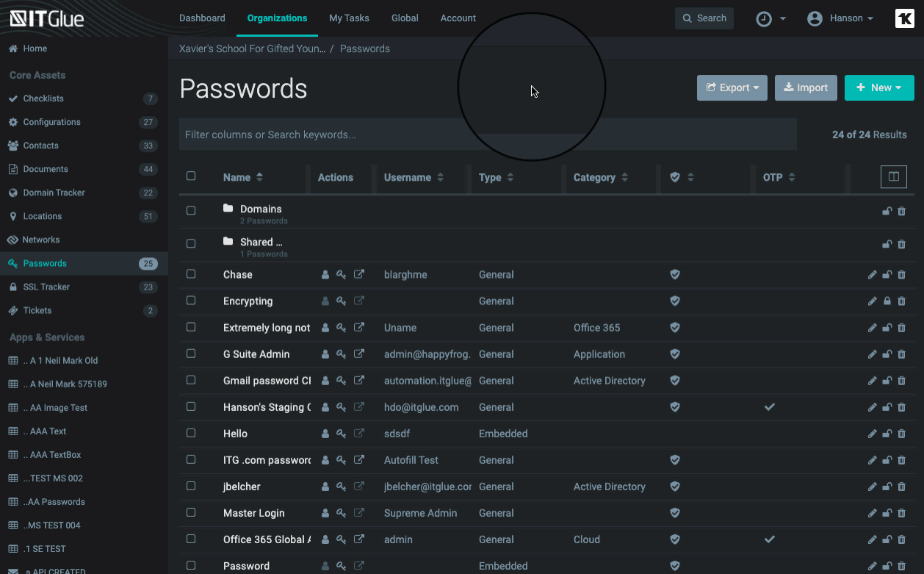Toggle the select-all checkbox in header
Viewport: 924px width, 574px height.
click(191, 176)
